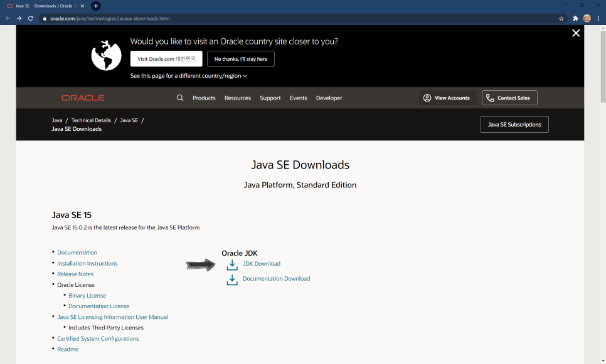Open the Installation Instructions link
This screenshot has width=606, height=364.
[87, 263]
